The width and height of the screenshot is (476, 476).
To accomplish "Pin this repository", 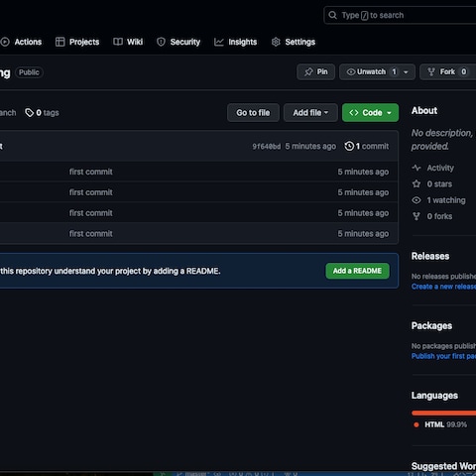I will click(315, 71).
